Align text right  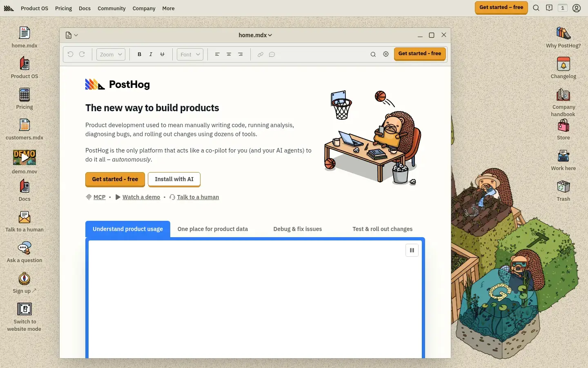click(x=241, y=54)
